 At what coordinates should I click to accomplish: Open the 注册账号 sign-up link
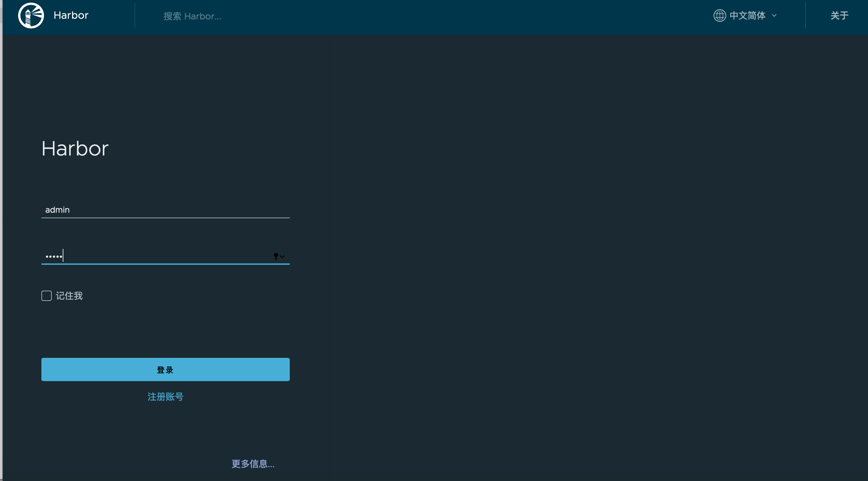[x=166, y=396]
